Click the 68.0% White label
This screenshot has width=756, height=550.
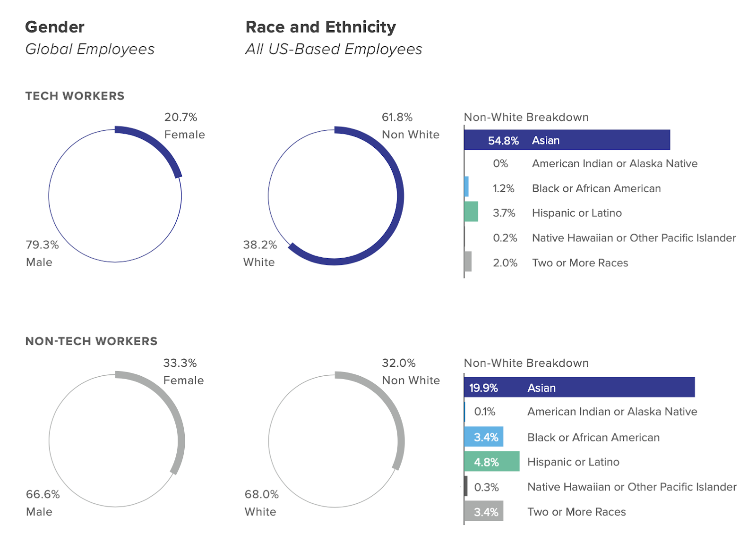click(261, 503)
